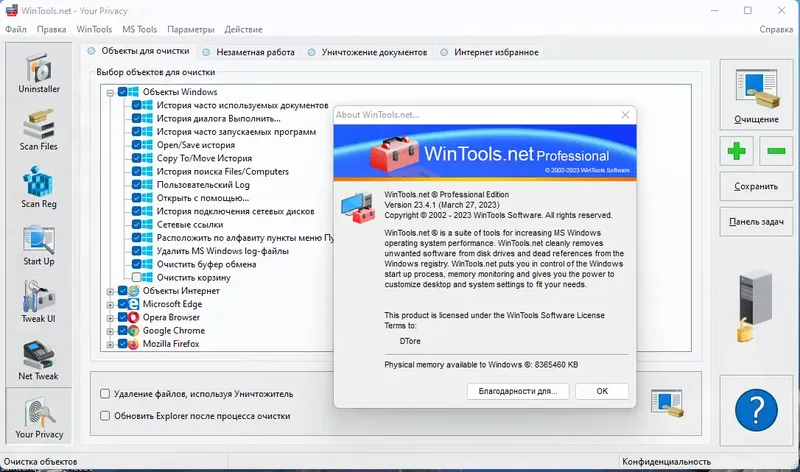This screenshot has width=800, height=472.
Task: Enable Удаление файлов, используя Уничтожитель
Action: point(105,393)
